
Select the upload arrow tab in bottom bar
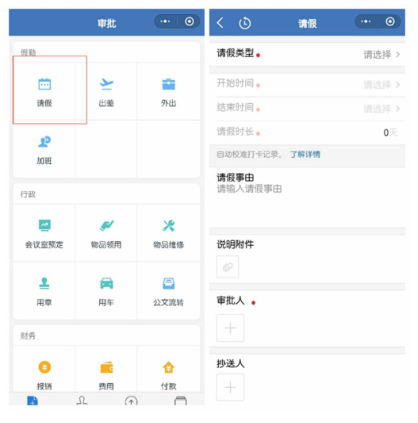point(131,401)
